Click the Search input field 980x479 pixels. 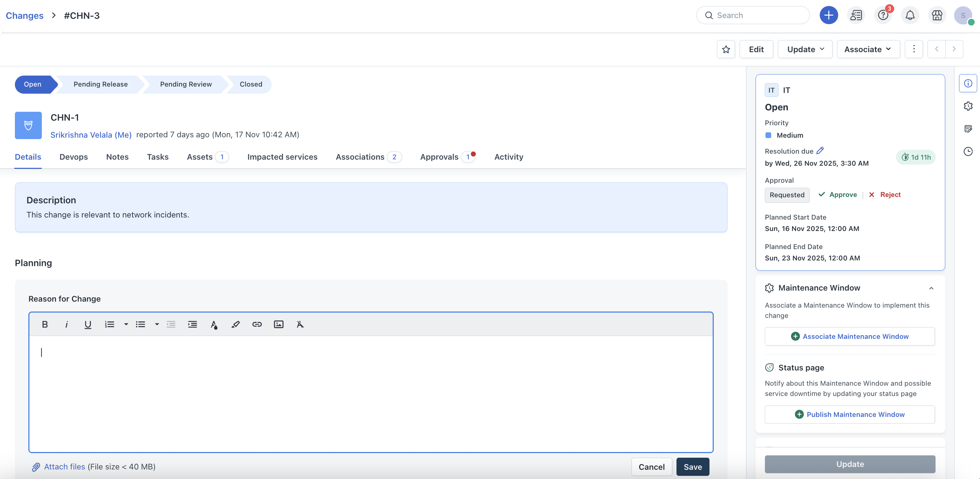[x=757, y=15]
